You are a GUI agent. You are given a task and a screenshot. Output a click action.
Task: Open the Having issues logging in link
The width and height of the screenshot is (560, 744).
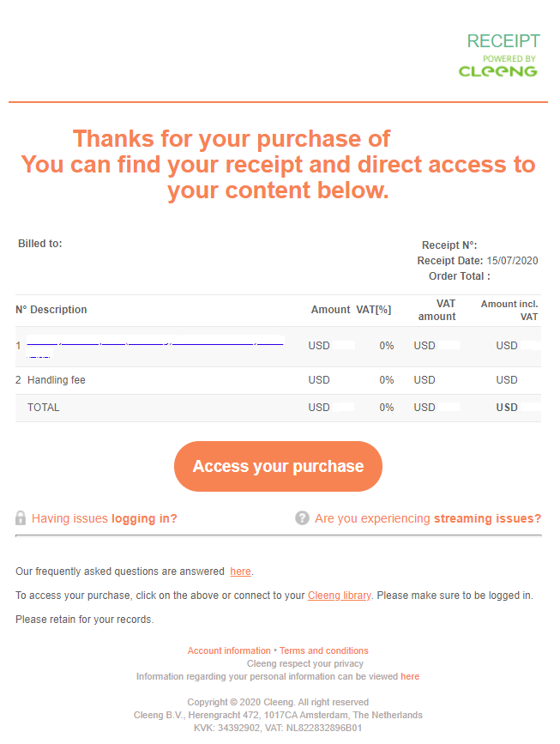[x=105, y=518]
